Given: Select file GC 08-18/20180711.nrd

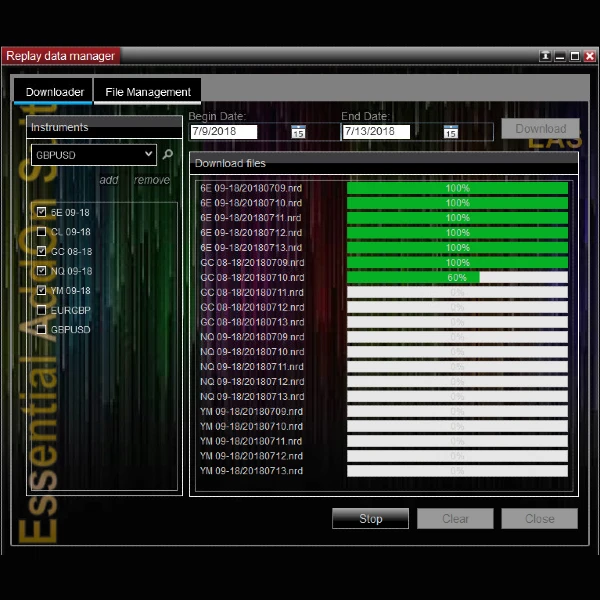Looking at the screenshot, I should [252, 292].
